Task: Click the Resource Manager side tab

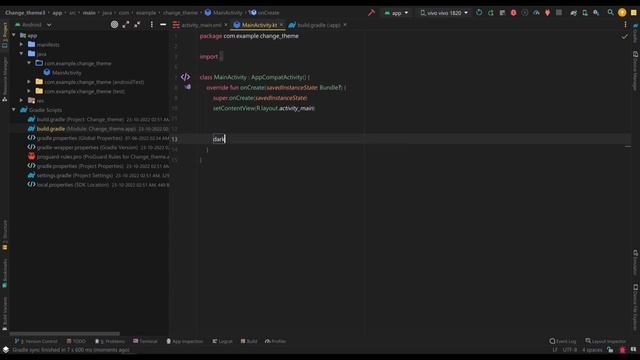Action: coord(4,79)
